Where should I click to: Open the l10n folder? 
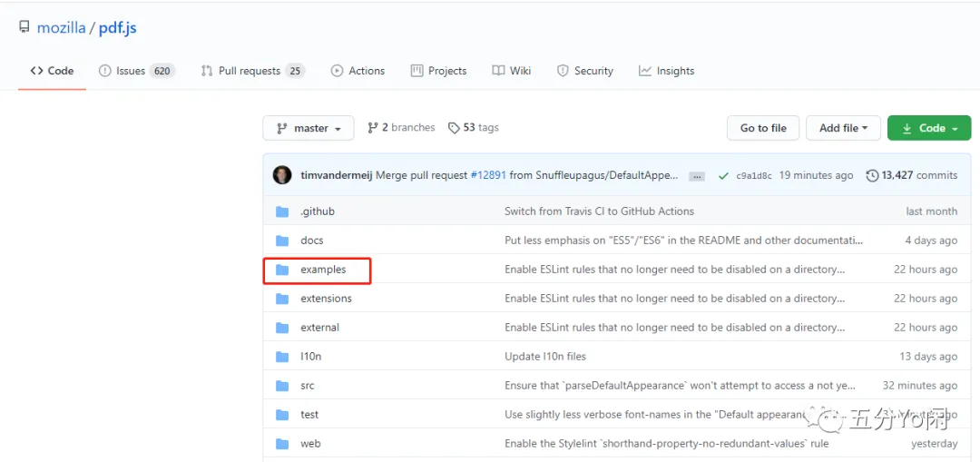[x=310, y=357]
